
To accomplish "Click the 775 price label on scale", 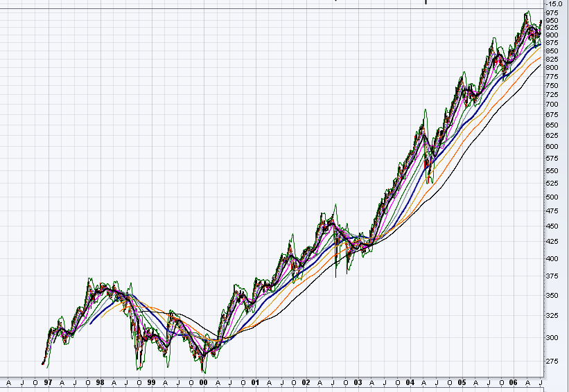I will point(552,77).
